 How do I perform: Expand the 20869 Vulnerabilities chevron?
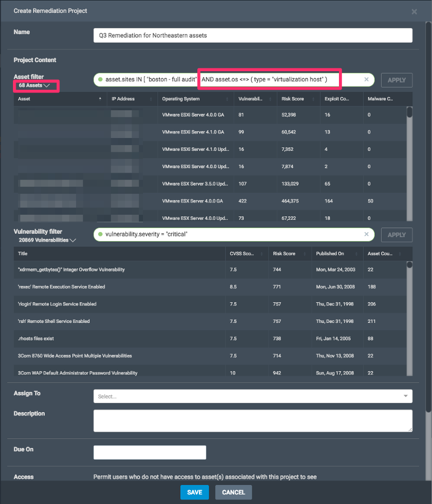tap(73, 241)
